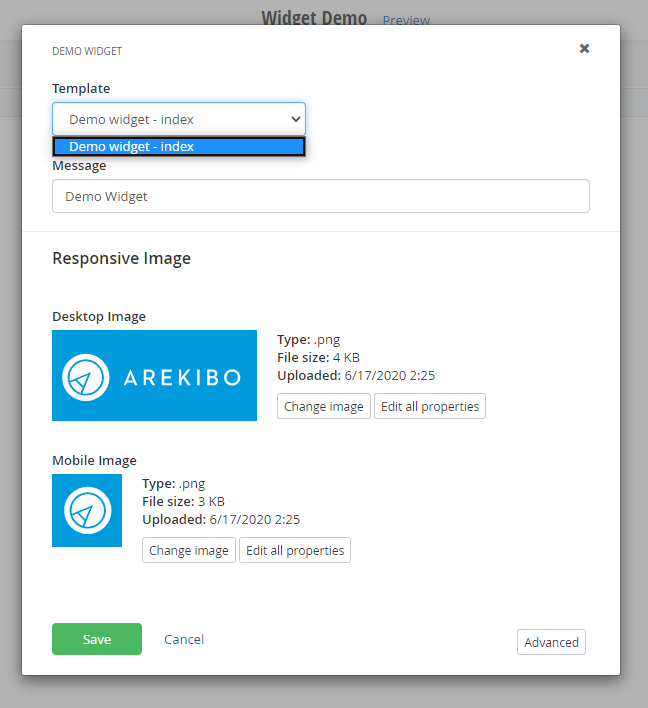Save the widget settings

pyautogui.click(x=97, y=639)
